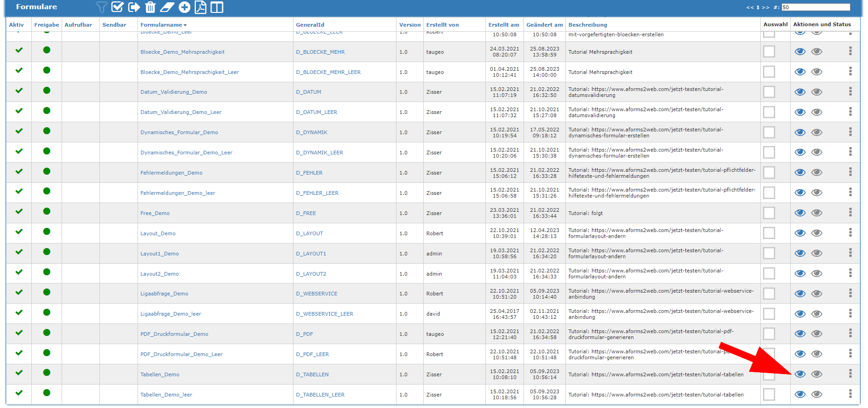Open the Datum_Validierung_Demo form link
The image size is (868, 408).
click(x=174, y=92)
